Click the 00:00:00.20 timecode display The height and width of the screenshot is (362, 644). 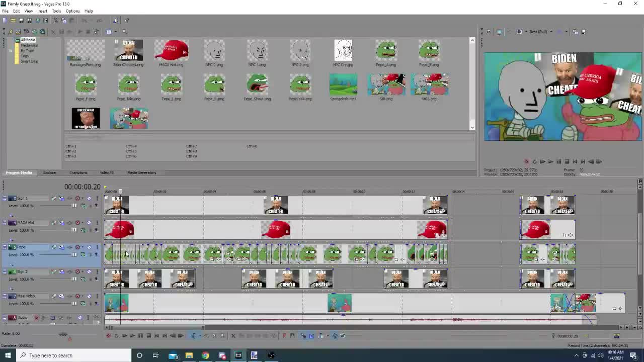[x=82, y=187]
